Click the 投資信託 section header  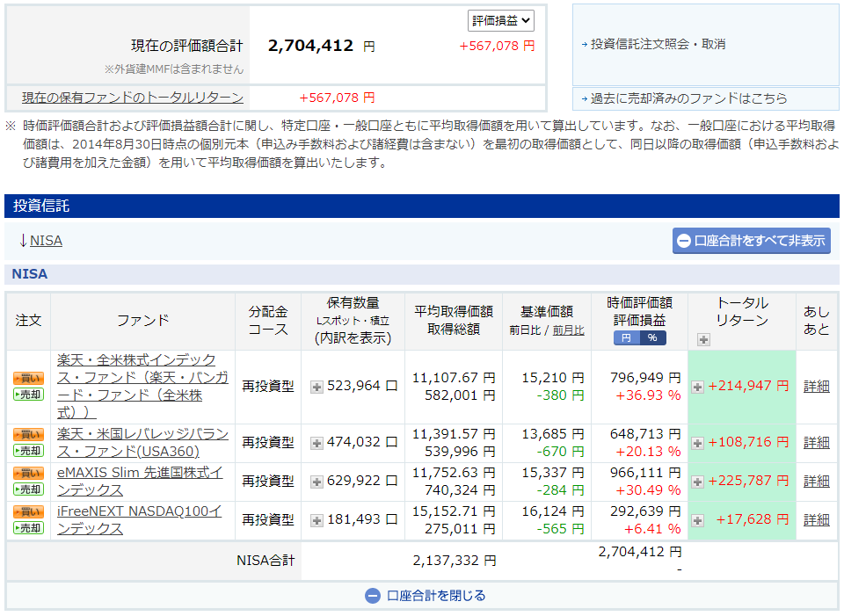(422, 206)
